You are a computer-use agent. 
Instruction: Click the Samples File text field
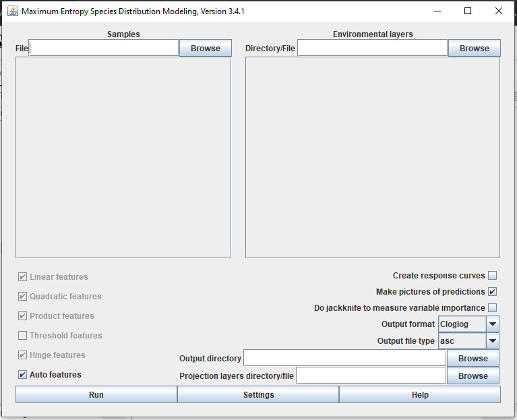point(104,48)
